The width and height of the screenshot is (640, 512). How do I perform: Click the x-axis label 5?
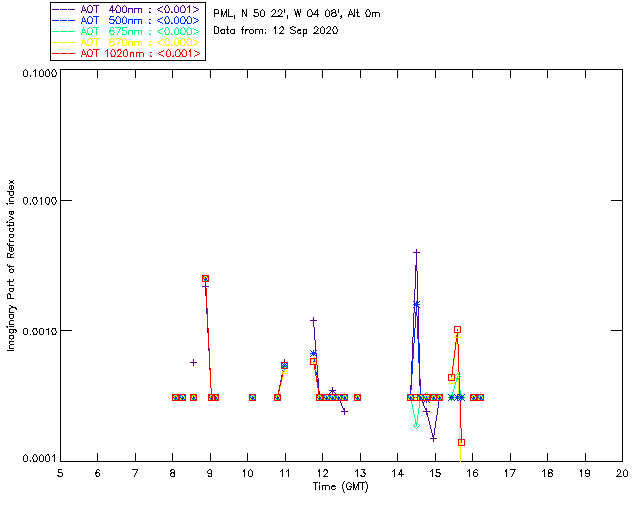coord(60,473)
